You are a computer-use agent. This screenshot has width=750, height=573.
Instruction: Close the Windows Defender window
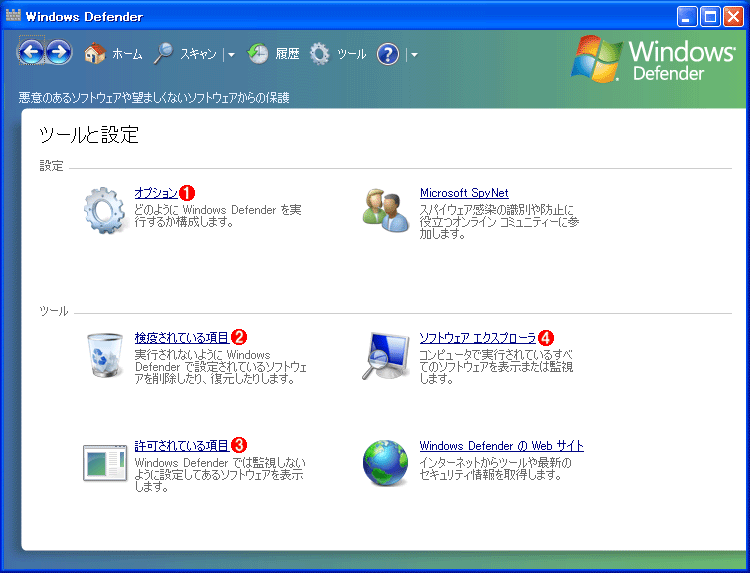733,17
